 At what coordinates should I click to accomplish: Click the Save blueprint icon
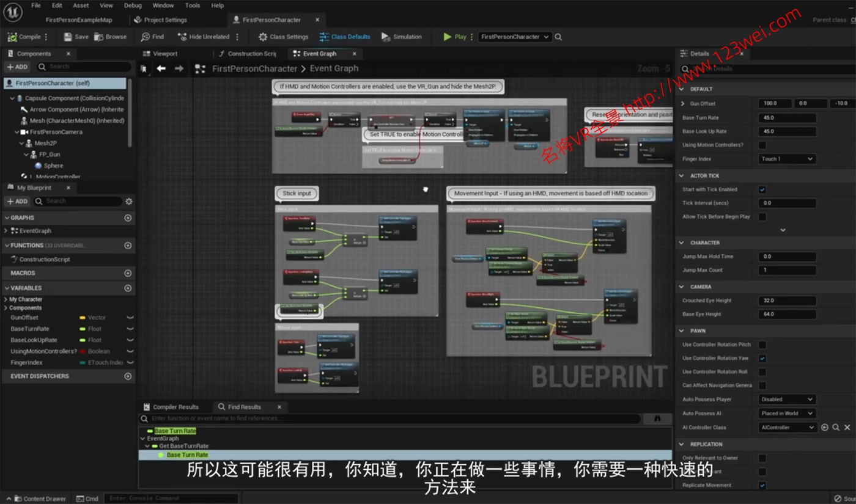pos(68,37)
